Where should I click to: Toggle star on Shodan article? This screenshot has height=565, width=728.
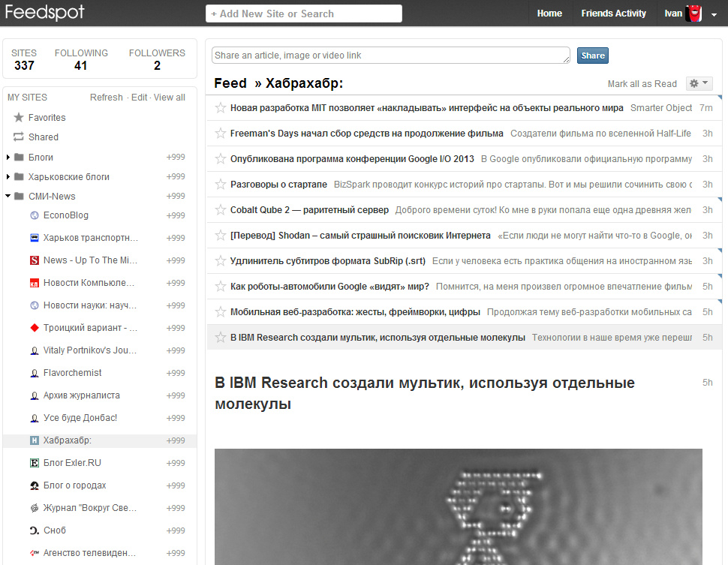[220, 236]
